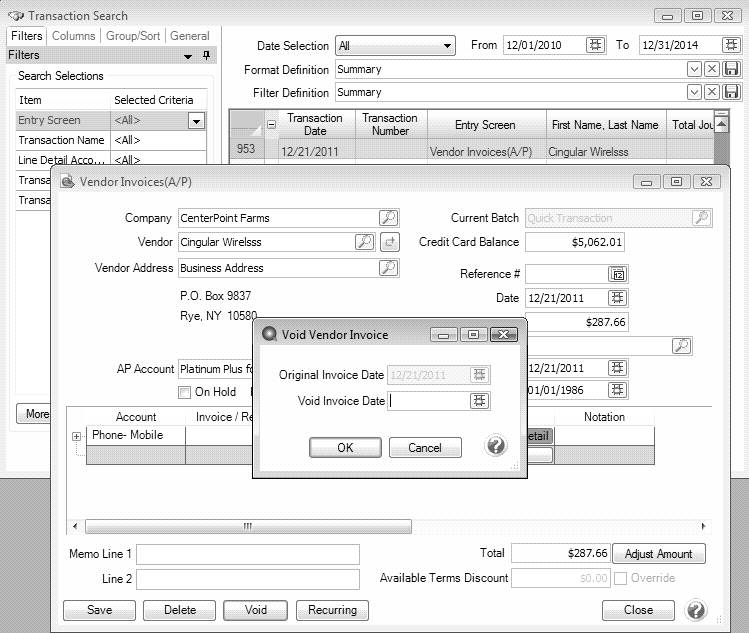Open calendar picker for Void Invoice Date
Screen dimensions: 749x633
click(x=481, y=401)
